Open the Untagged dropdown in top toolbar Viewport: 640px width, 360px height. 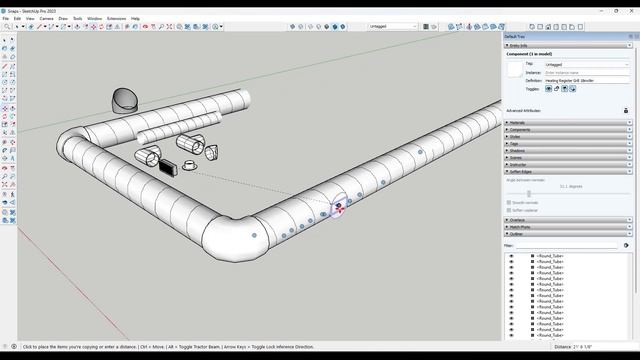[x=393, y=27]
